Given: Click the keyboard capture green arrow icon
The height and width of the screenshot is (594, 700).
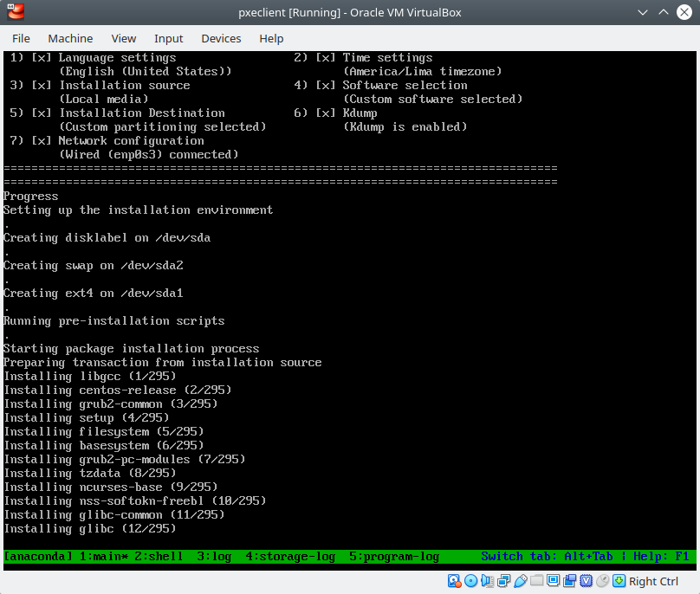Looking at the screenshot, I should tap(619, 581).
